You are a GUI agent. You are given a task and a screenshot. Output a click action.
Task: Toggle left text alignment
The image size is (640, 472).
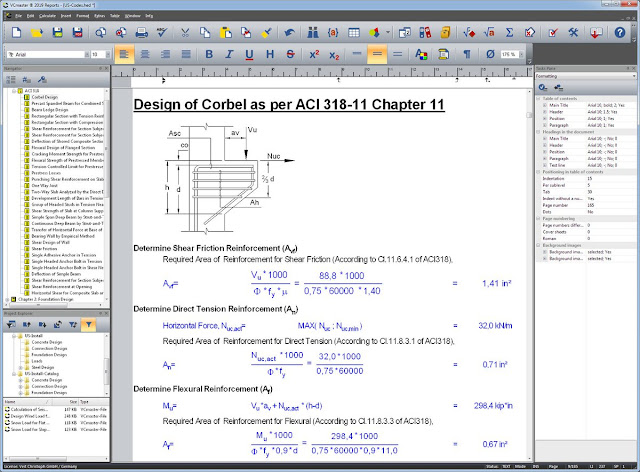pos(124,54)
